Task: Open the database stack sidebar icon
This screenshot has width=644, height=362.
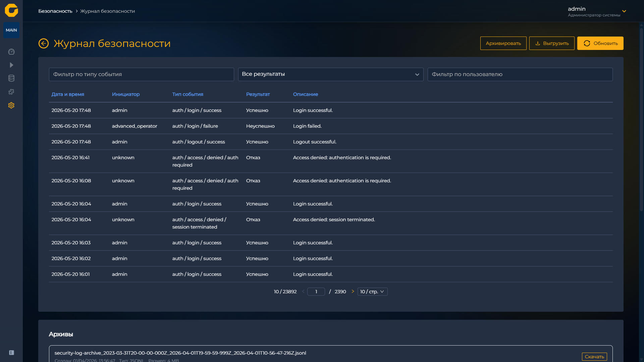Action: pos(11,78)
